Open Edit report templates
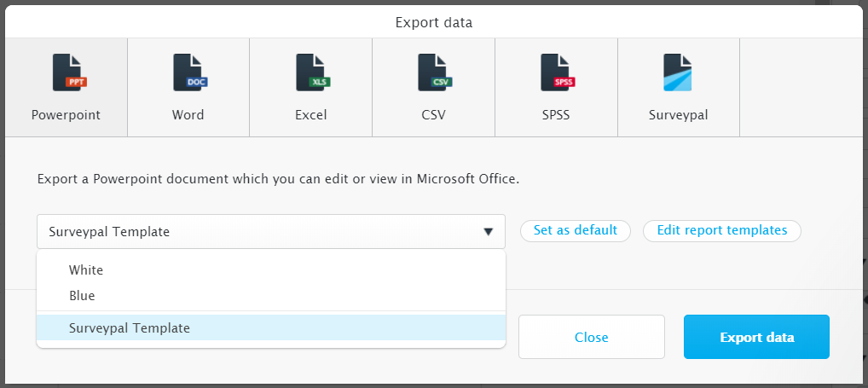Image resolution: width=868 pixels, height=388 pixels. point(722,231)
